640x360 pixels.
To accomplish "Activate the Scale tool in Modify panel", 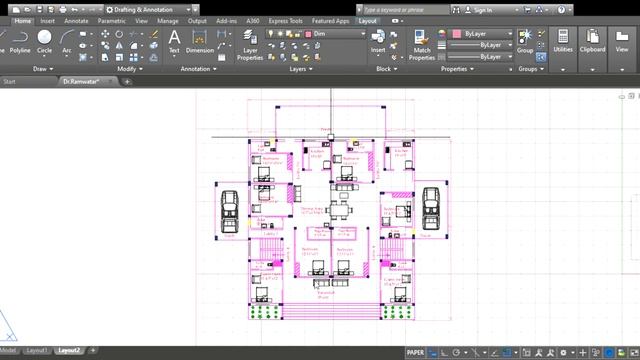I will point(119,58).
